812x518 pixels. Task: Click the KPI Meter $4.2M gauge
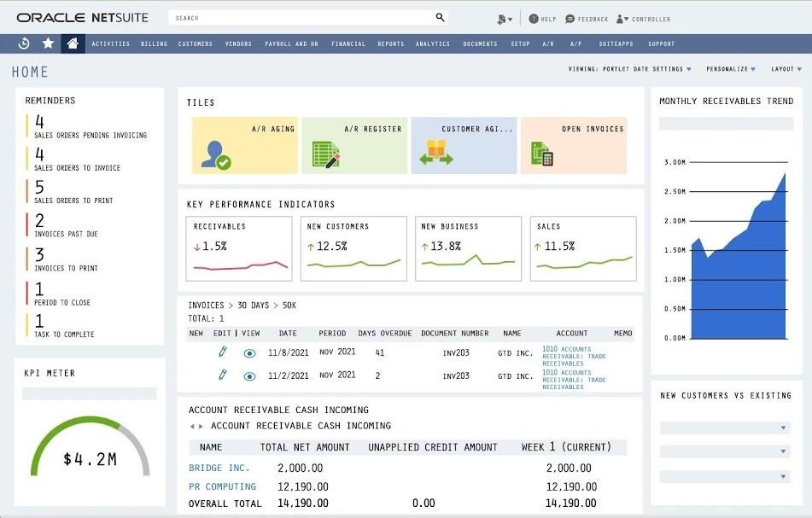click(91, 446)
